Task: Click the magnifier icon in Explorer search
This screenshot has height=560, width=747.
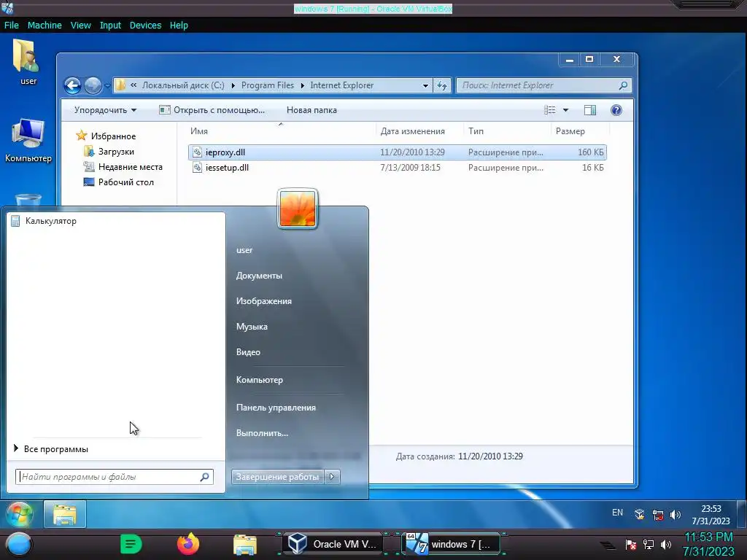Action: click(x=623, y=86)
